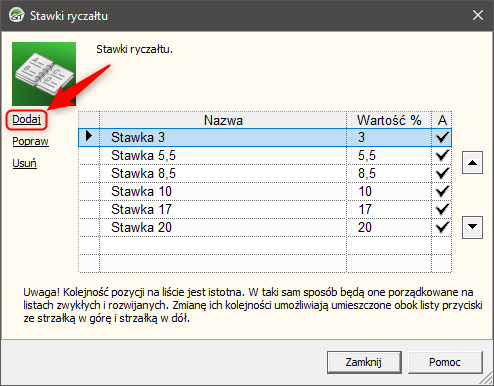This screenshot has width=494, height=386.
Task: Toggle active checkmark for Stawka 10
Action: click(442, 191)
